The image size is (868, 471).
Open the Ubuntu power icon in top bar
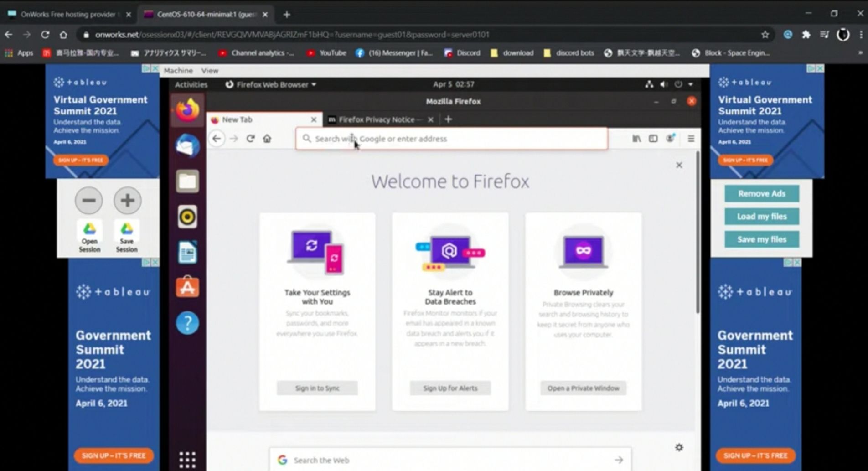[678, 84]
